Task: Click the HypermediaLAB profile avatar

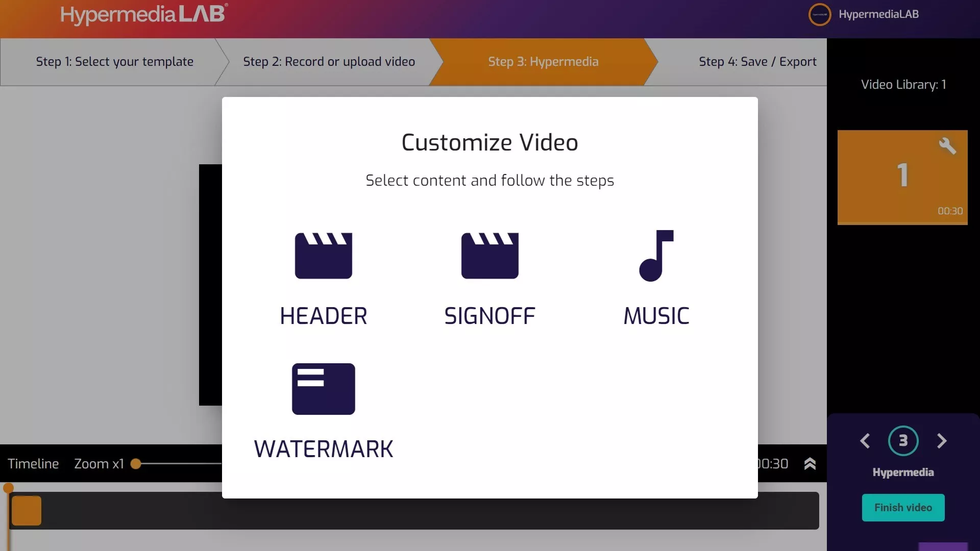Action: pos(819,14)
